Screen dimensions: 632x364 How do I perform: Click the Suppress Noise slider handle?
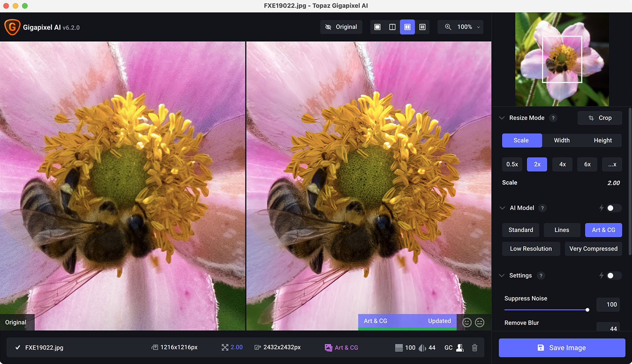(x=587, y=310)
